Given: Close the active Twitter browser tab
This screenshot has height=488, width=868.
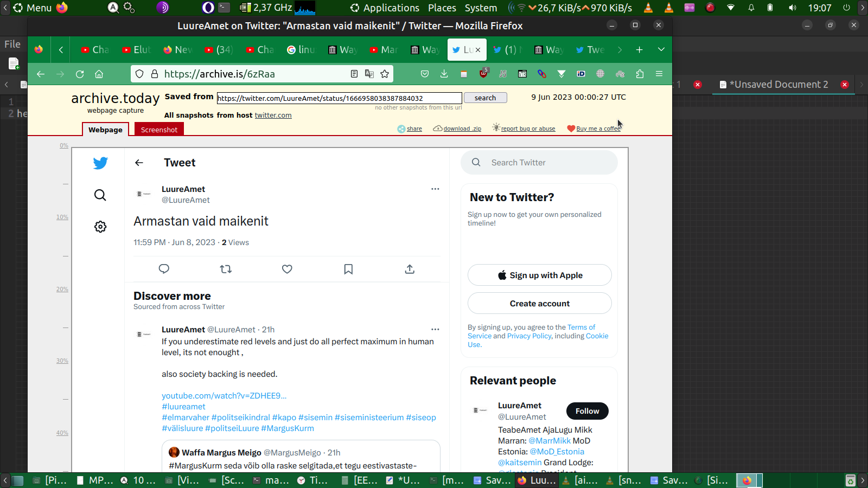Looking at the screenshot, I should (478, 49).
